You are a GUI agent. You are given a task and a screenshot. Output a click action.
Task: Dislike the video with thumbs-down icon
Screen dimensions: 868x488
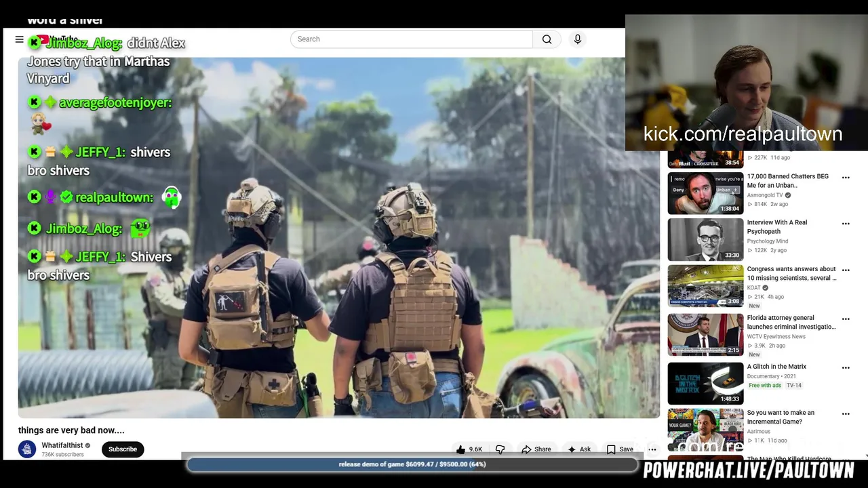point(500,449)
